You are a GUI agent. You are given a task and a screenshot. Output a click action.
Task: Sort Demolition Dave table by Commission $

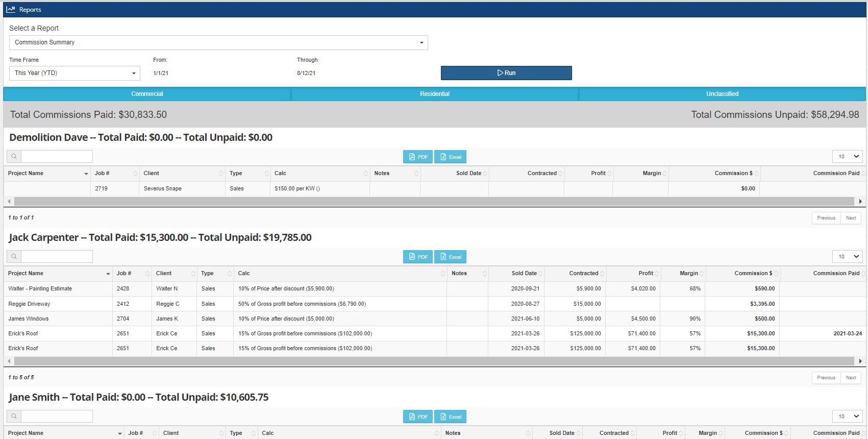point(714,174)
